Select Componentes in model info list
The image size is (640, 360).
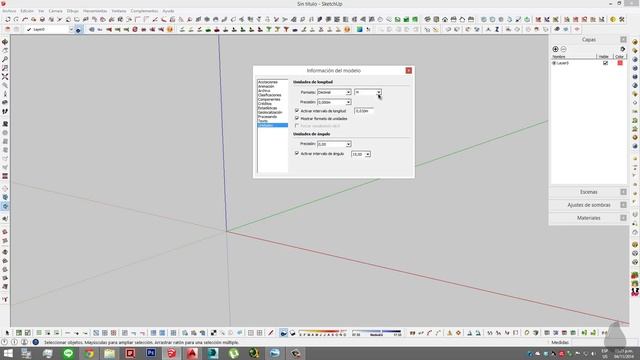point(269,100)
